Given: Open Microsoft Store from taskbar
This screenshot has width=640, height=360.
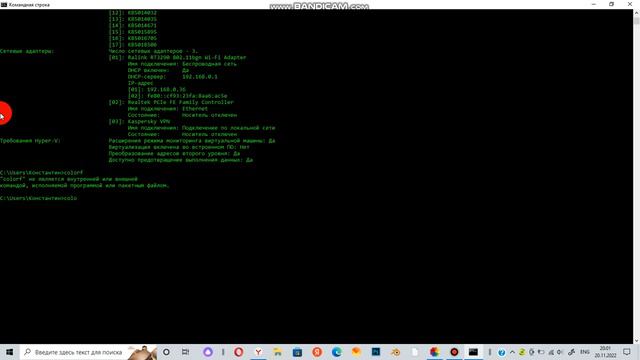Looking at the screenshot, I should click(x=298, y=352).
